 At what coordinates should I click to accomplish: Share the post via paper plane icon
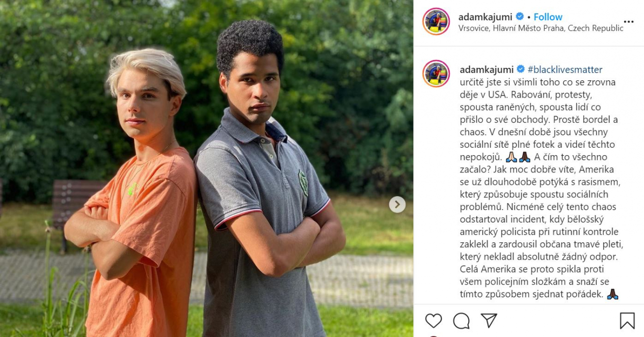click(x=489, y=321)
